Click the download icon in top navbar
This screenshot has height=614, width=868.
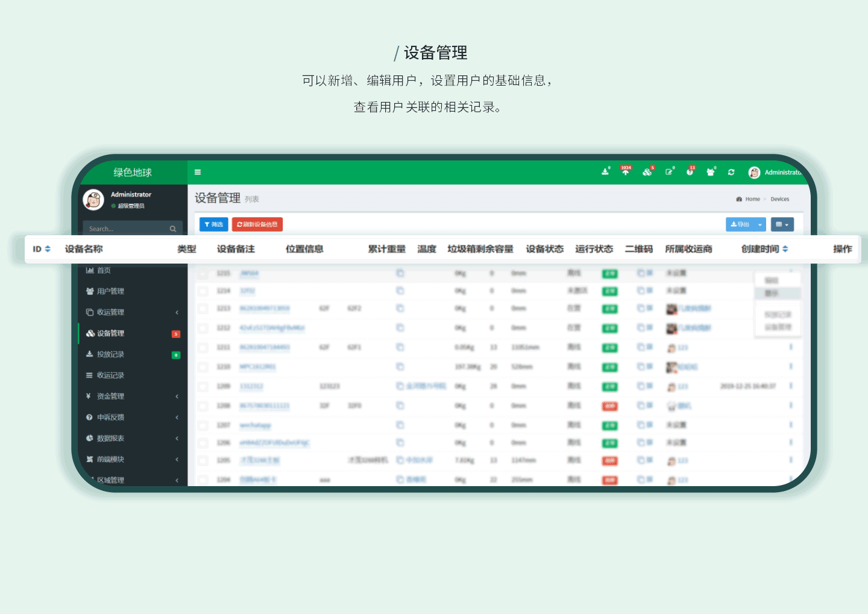pyautogui.click(x=605, y=172)
